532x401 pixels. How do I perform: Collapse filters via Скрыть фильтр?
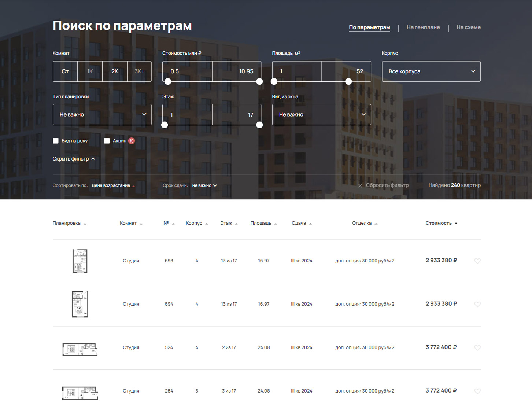pos(74,159)
